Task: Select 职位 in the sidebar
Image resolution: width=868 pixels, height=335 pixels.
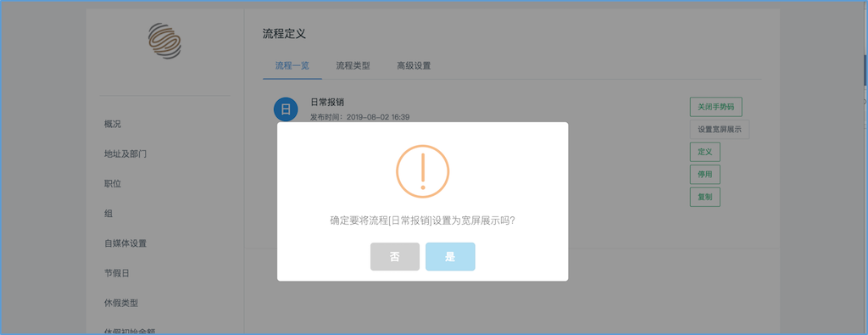Action: pos(113,184)
